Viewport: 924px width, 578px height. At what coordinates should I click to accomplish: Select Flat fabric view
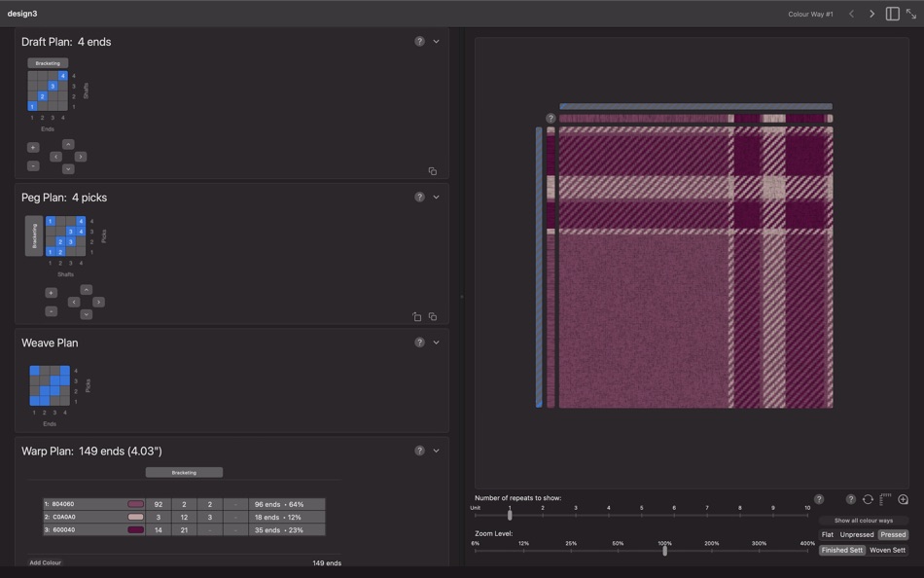(828, 535)
